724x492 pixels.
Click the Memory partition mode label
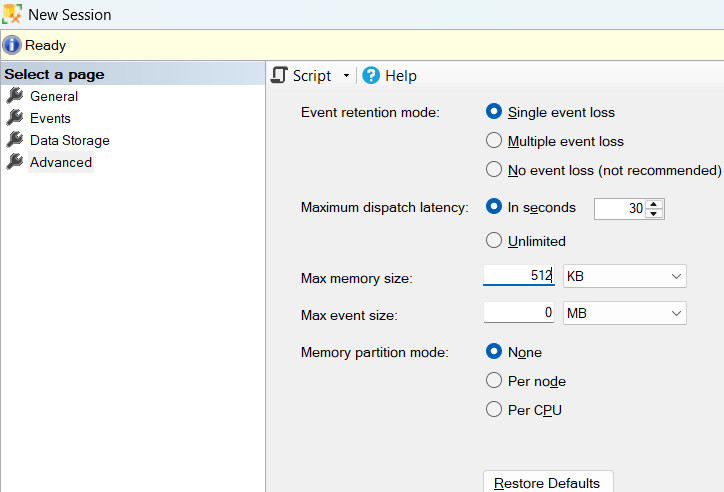[374, 352]
